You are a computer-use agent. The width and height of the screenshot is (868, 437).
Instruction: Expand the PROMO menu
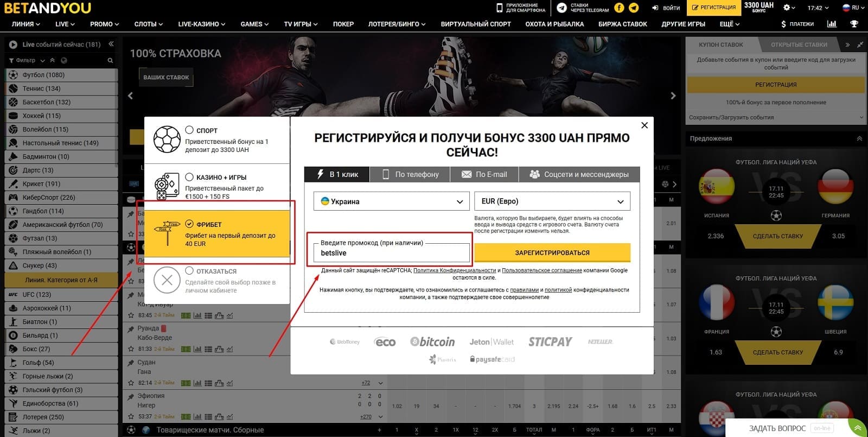[x=104, y=24]
